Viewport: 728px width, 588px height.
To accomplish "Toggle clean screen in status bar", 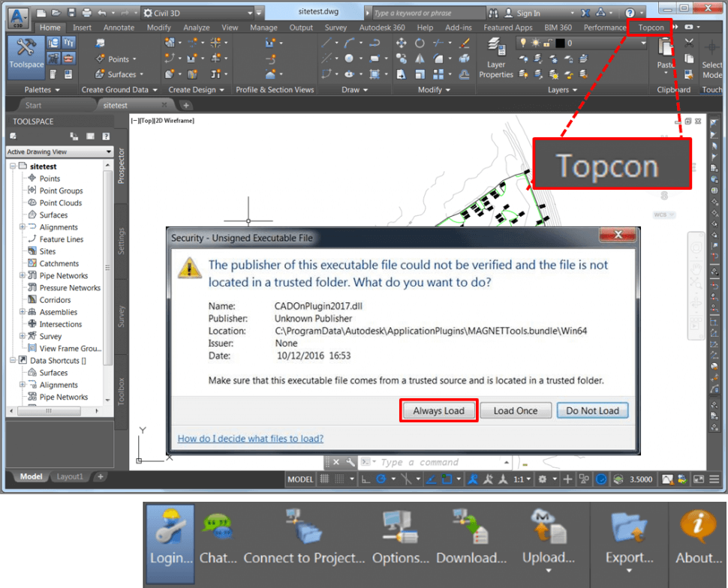I will (698, 479).
